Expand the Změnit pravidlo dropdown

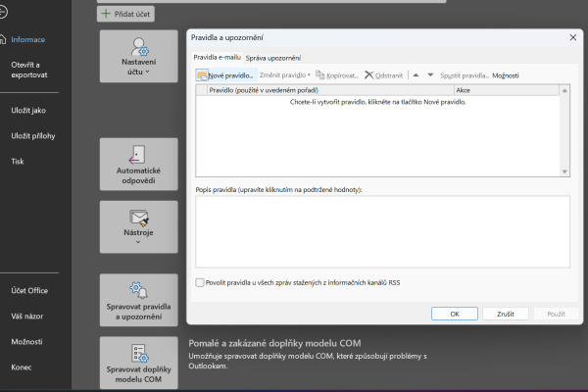[284, 74]
